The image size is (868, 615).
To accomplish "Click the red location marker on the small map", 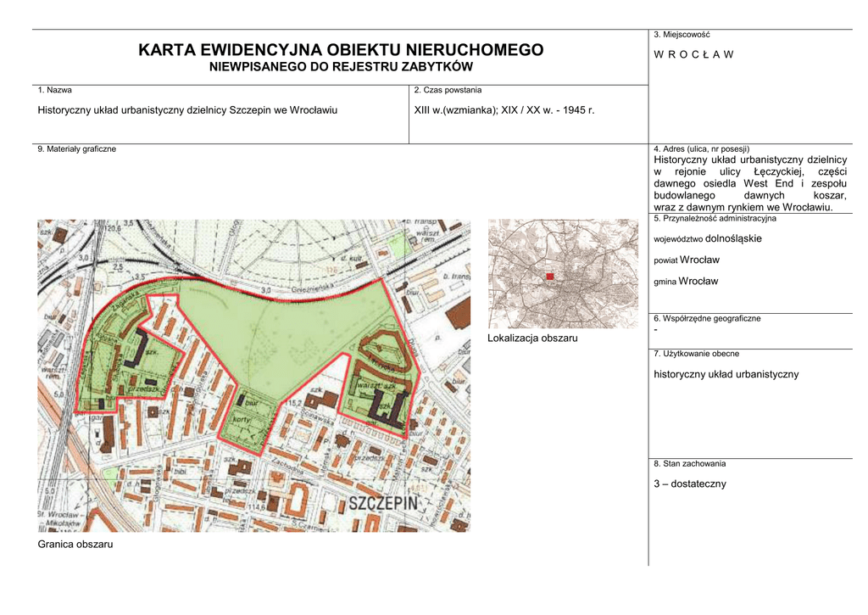I will click(549, 277).
